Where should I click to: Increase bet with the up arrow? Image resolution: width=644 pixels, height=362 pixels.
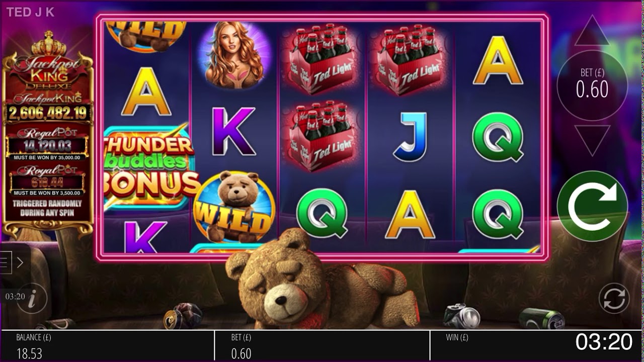pos(592,31)
